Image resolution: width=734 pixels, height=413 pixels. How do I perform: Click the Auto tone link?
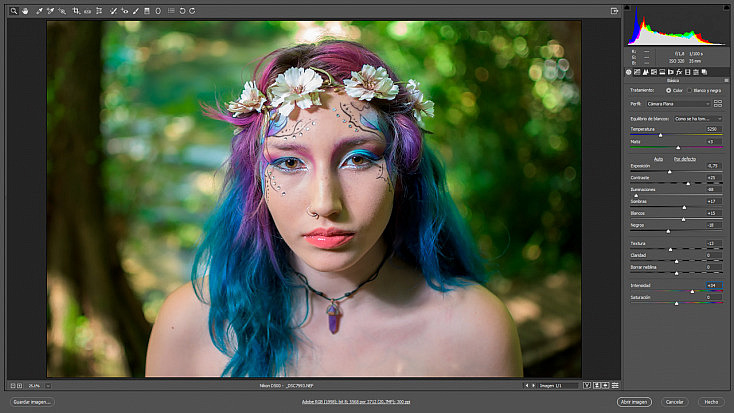click(x=658, y=159)
